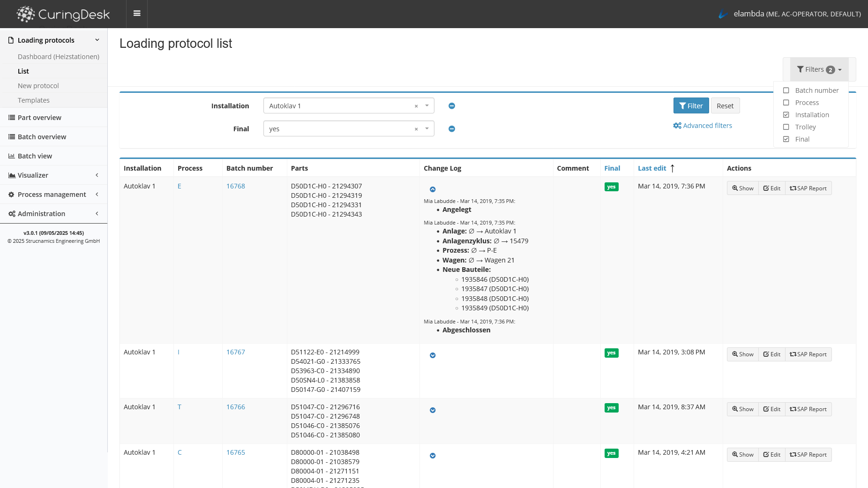
Task: Expand the Visualizer sidebar menu
Action: coord(53,175)
